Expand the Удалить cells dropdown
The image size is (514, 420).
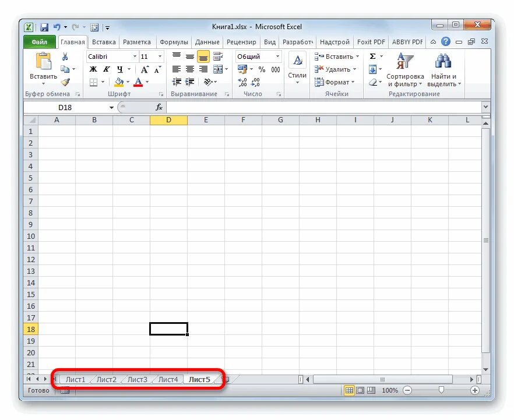click(x=354, y=69)
